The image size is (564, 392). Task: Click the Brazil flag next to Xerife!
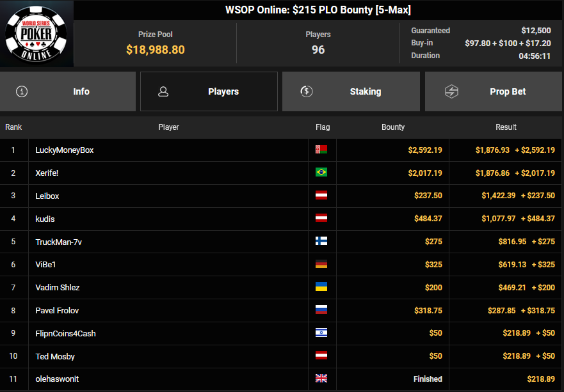tap(321, 173)
